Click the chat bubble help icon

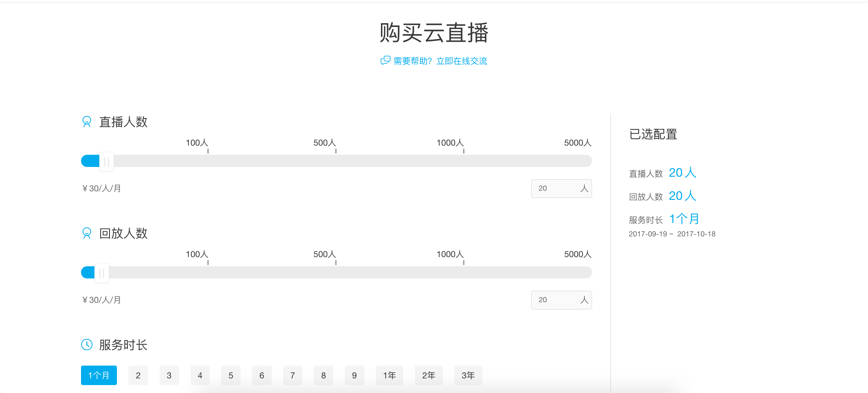(x=385, y=61)
